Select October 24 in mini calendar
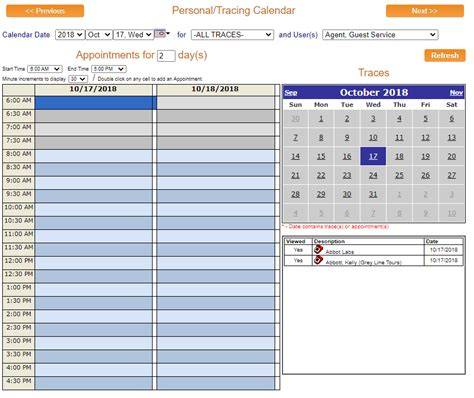 click(373, 175)
